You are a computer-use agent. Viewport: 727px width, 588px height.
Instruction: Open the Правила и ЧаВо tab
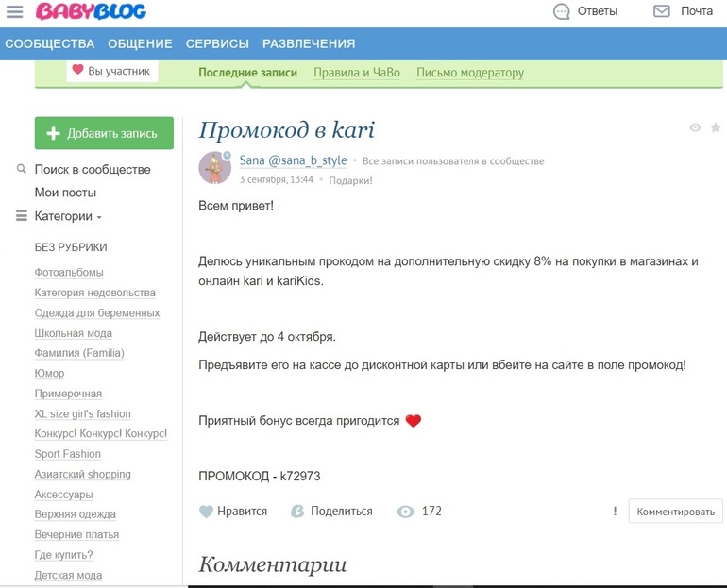tap(357, 73)
